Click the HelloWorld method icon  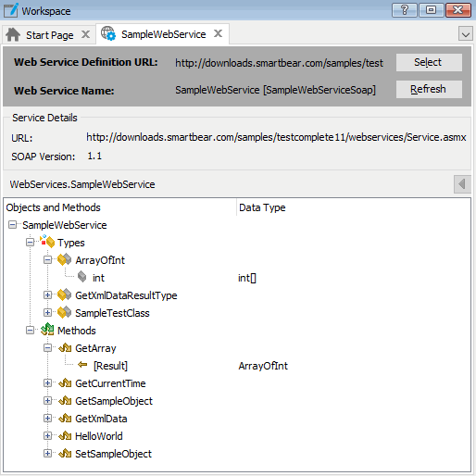pyautogui.click(x=65, y=436)
